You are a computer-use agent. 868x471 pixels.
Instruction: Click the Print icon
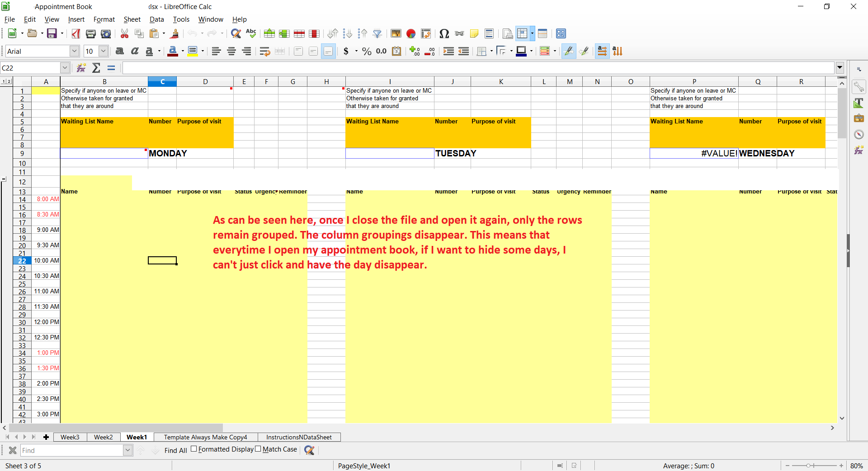point(91,33)
